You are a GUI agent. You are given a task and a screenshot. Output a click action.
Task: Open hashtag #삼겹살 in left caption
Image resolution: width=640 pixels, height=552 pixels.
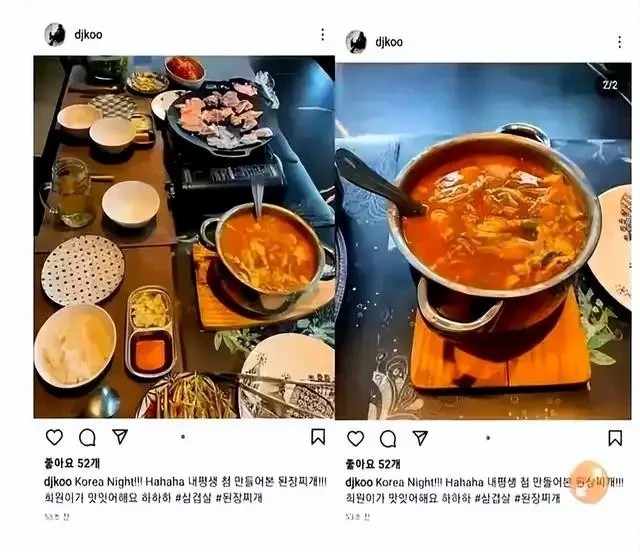pyautogui.click(x=193, y=498)
